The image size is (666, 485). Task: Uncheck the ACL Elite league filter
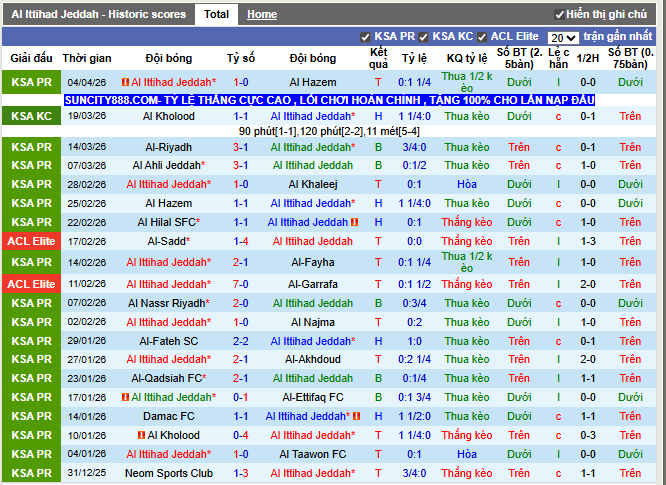coord(481,37)
